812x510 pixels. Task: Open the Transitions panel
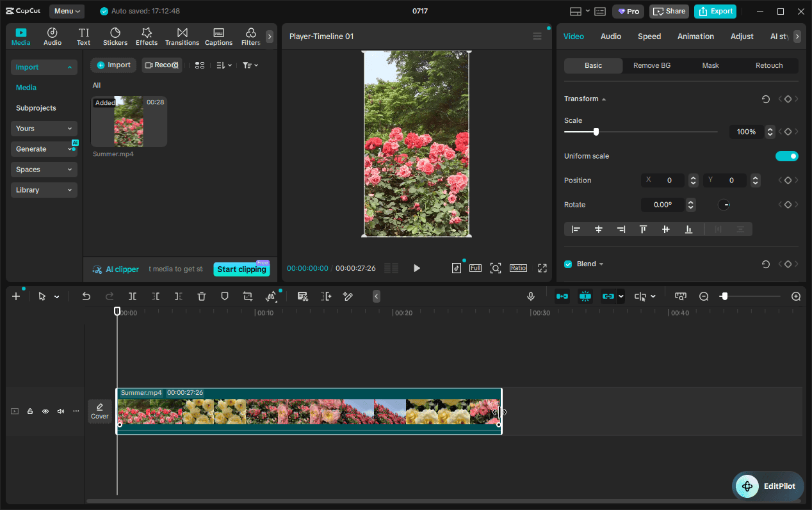(x=182, y=36)
